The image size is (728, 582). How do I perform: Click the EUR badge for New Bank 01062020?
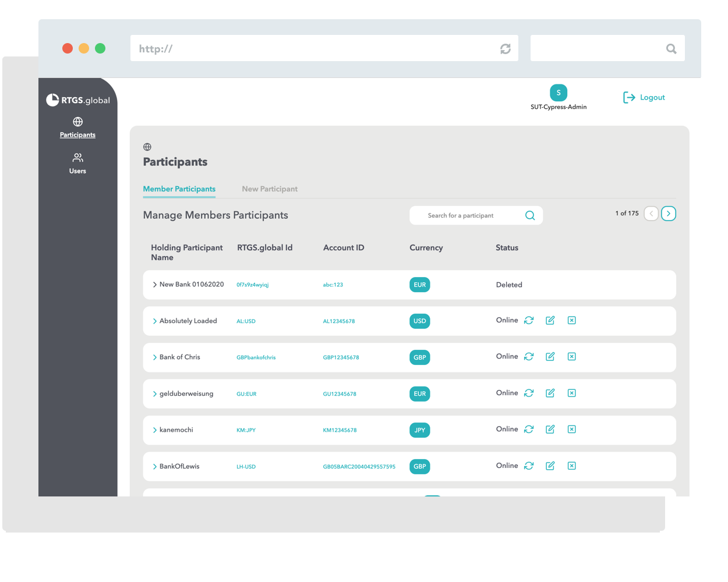tap(419, 285)
